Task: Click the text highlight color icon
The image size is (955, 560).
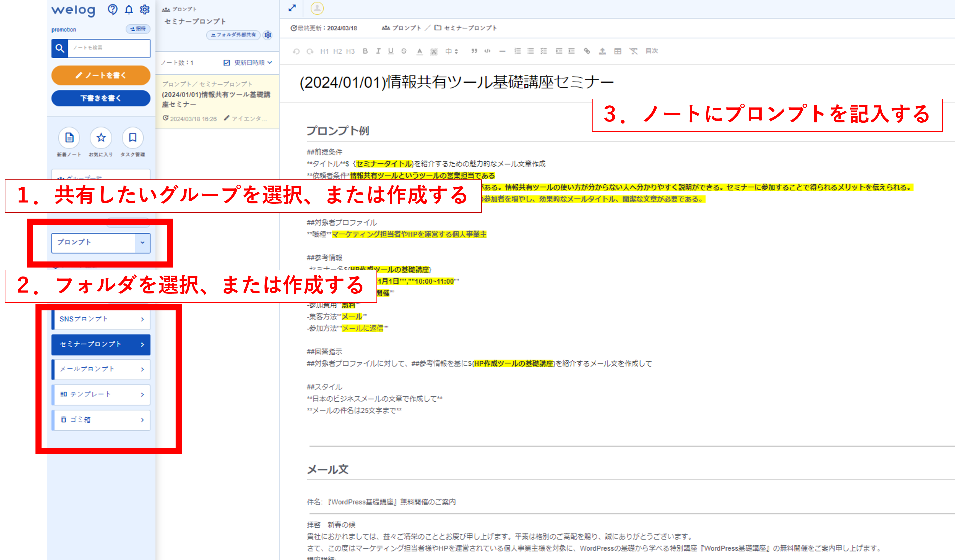Action: point(434,52)
